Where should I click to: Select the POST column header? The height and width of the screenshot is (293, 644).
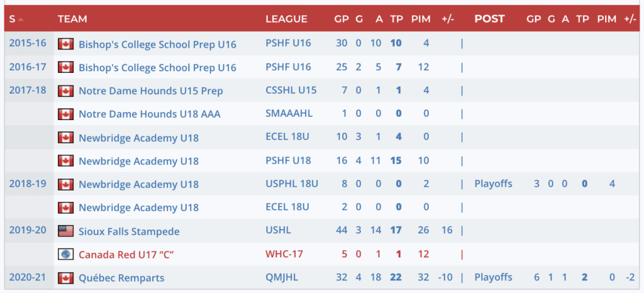coord(489,19)
